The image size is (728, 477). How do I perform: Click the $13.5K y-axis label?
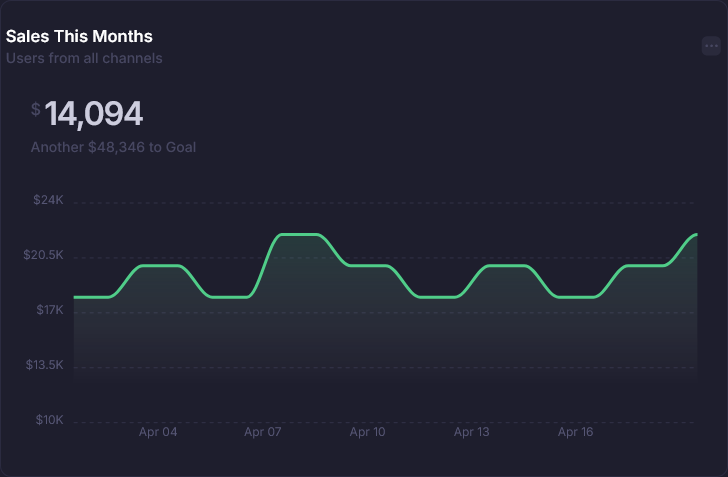pos(44,365)
